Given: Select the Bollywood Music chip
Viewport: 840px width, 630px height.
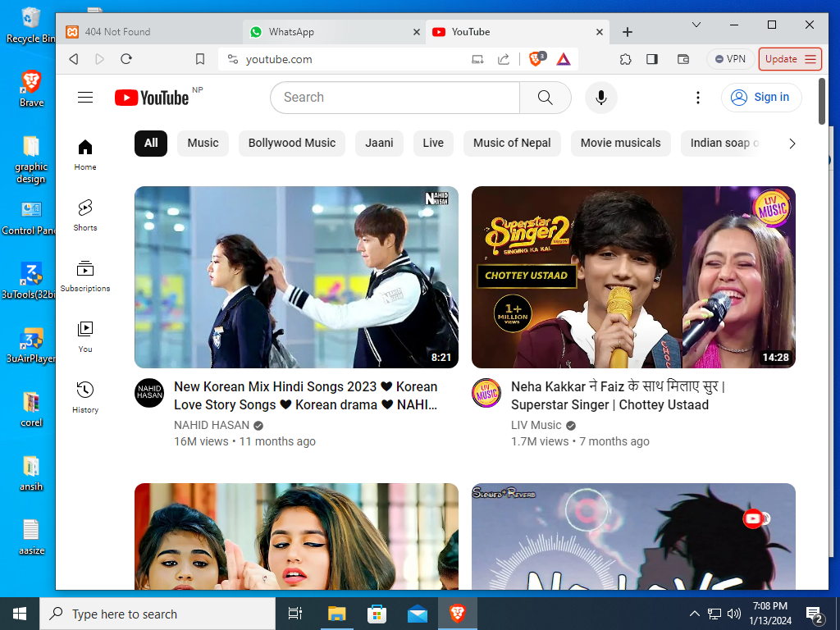Looking at the screenshot, I should pos(292,143).
